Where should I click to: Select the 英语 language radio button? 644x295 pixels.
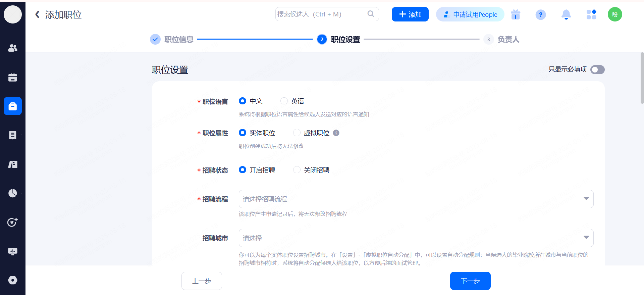click(284, 101)
